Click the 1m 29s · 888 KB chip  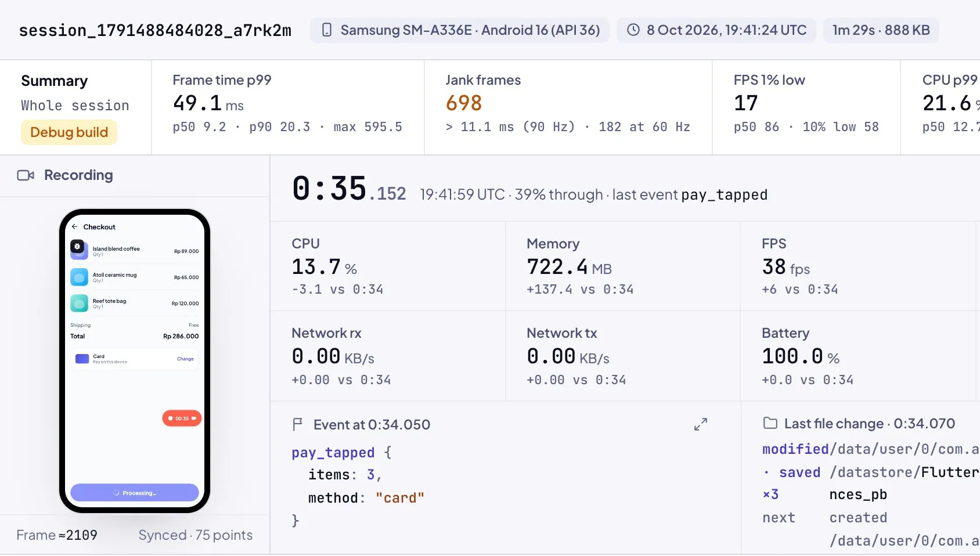[881, 30]
